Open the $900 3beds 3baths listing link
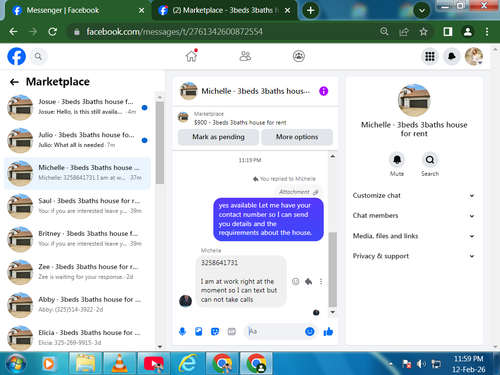500x375 pixels. point(240,123)
